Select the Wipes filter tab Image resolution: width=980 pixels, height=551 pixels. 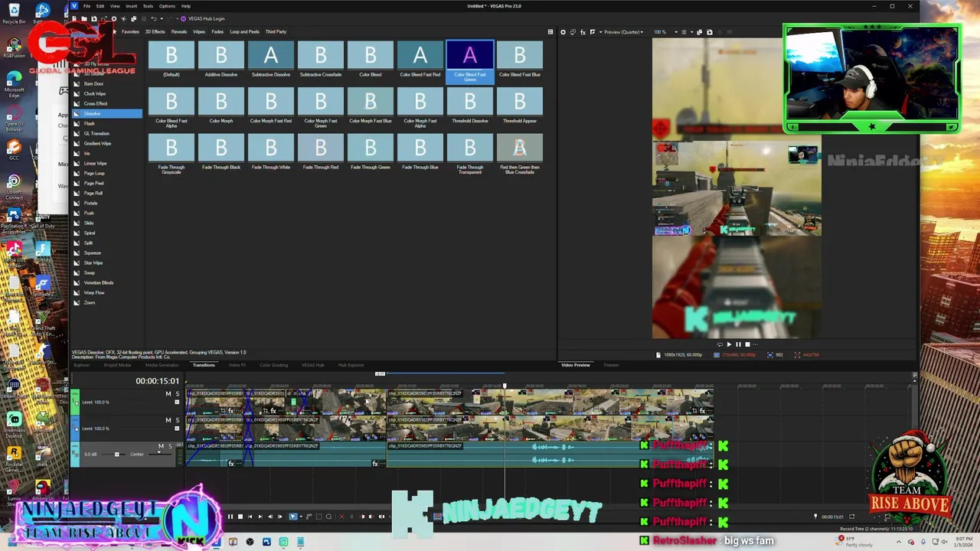pos(199,32)
